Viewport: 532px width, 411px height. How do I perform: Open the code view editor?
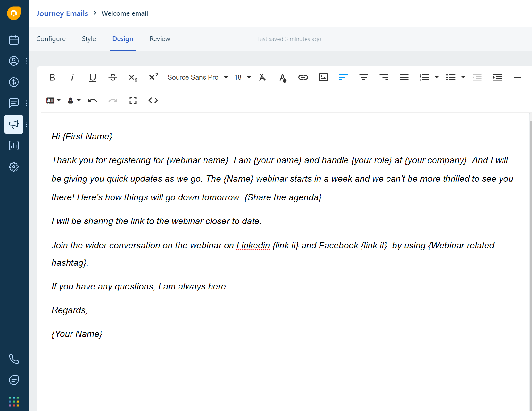coord(153,100)
